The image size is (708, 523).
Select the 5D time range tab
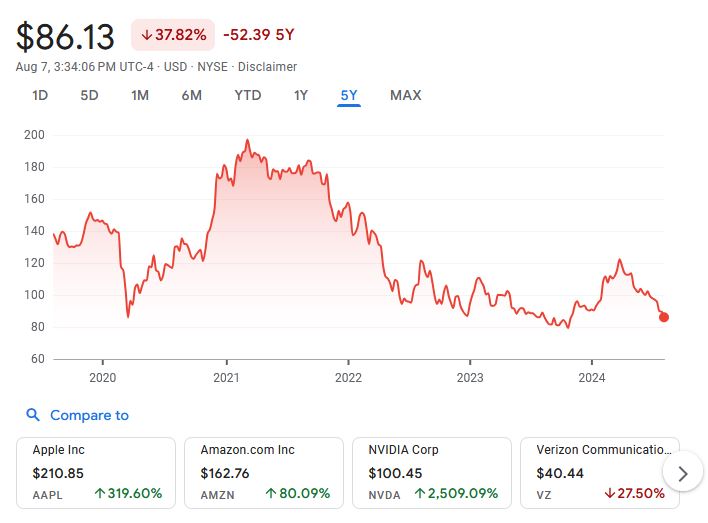coord(89,95)
